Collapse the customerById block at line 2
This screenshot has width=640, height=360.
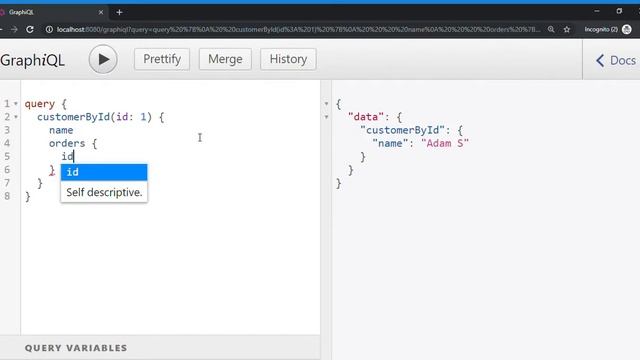16,117
